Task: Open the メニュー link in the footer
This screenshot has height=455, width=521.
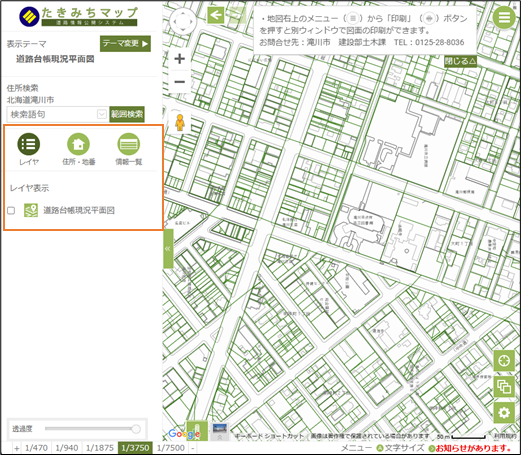Action: [x=356, y=448]
